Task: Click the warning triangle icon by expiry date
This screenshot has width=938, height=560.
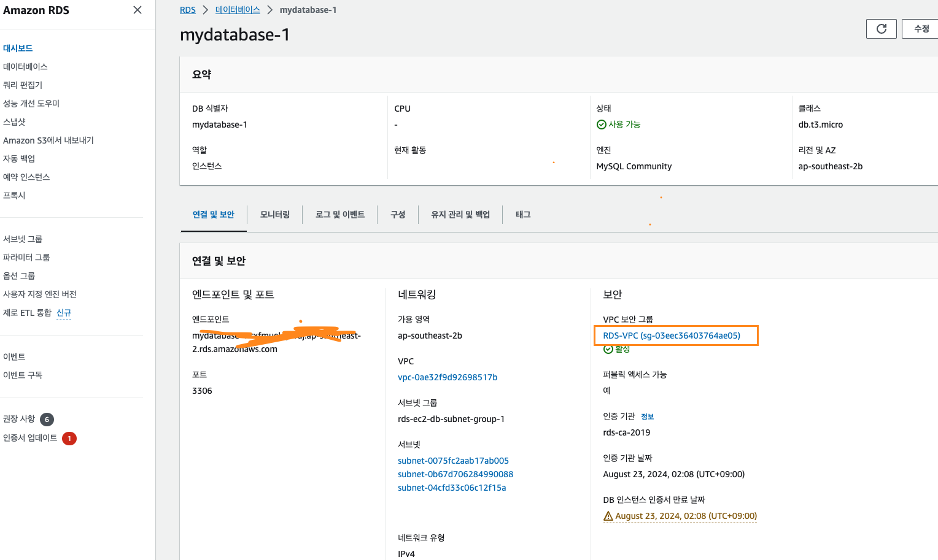Action: pyautogui.click(x=608, y=516)
